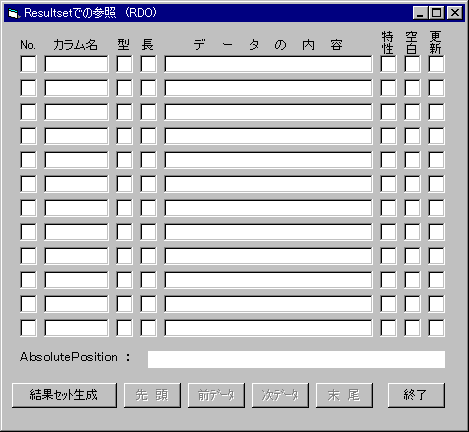Select the last row 更新 field
The image size is (469, 432).
(436, 328)
